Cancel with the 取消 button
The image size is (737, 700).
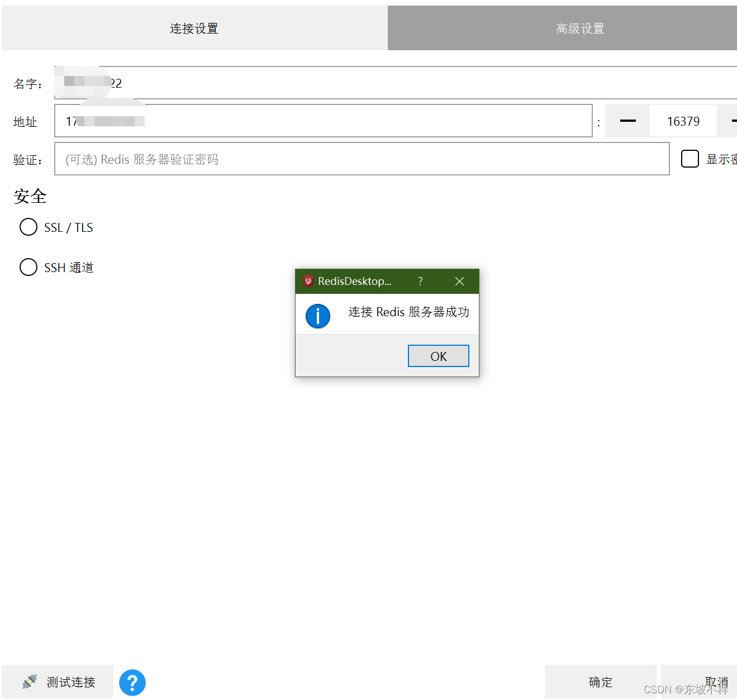click(699, 682)
